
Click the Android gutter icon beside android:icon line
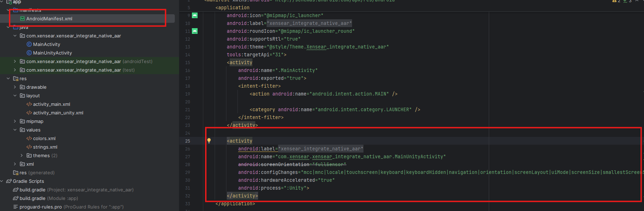pyautogui.click(x=195, y=15)
